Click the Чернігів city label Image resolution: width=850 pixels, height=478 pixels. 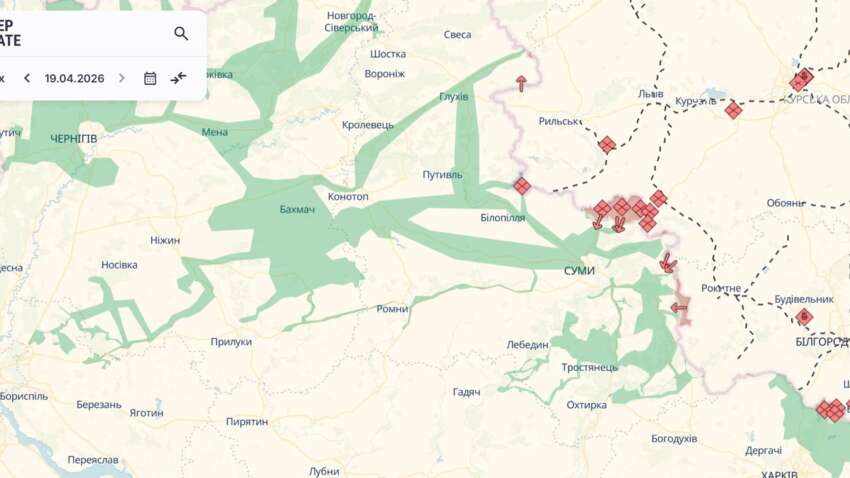[74, 139]
